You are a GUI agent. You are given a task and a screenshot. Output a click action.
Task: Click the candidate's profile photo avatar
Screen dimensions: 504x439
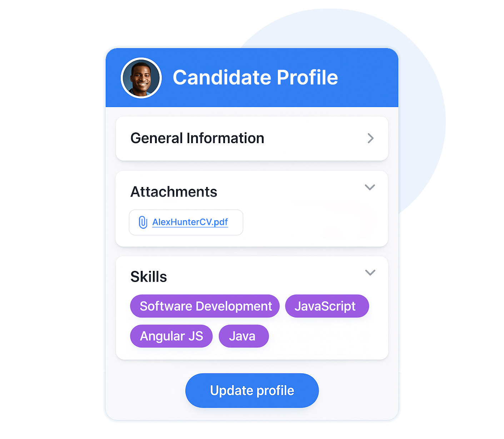(x=141, y=78)
